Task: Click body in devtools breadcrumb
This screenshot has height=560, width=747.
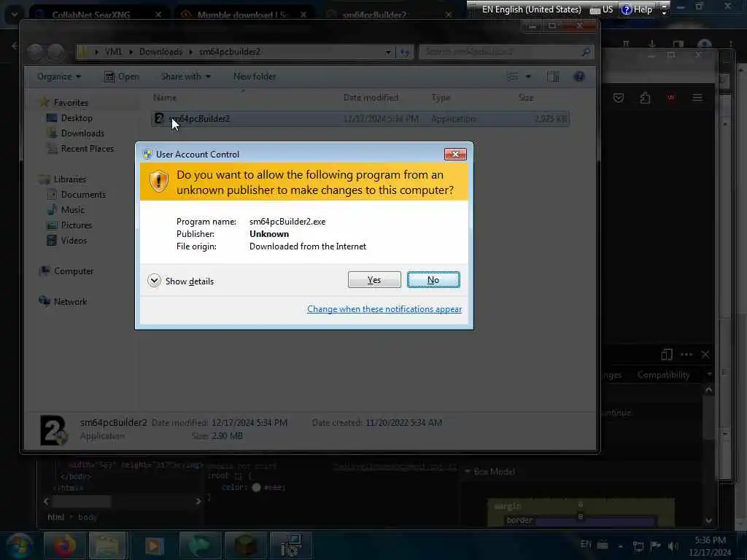Action: (88, 517)
